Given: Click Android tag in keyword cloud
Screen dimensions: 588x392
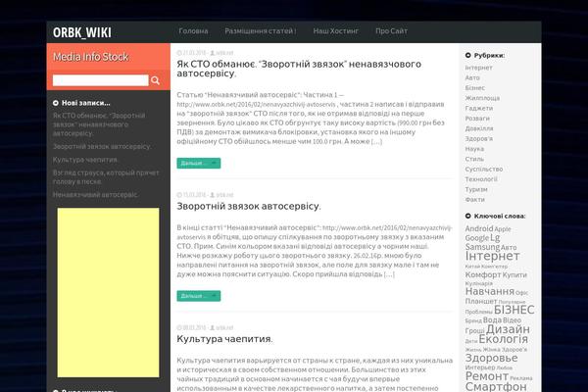Looking at the screenshot, I should [479, 228].
